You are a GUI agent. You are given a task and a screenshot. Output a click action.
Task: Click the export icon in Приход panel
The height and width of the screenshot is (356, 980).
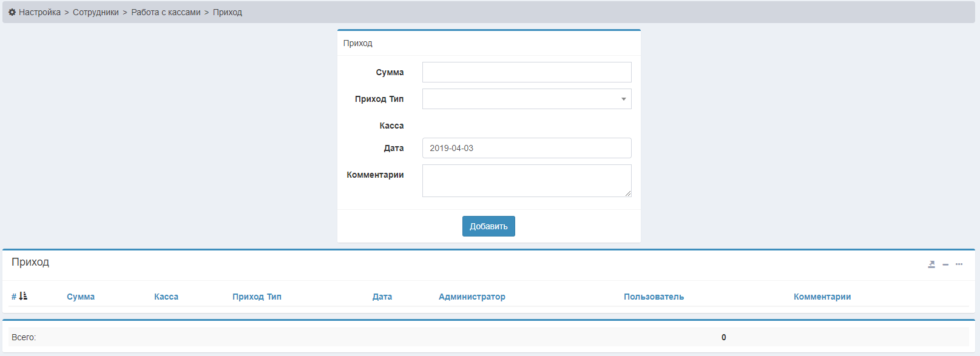tap(931, 264)
